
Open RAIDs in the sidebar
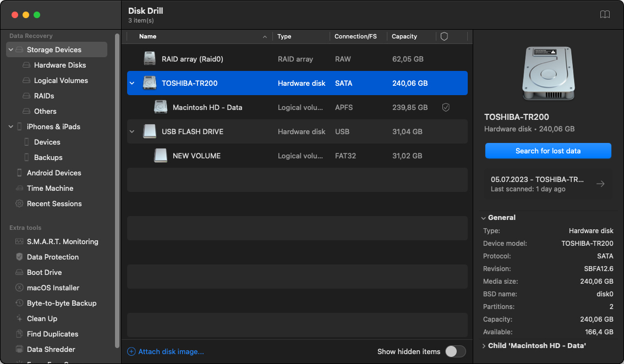44,96
